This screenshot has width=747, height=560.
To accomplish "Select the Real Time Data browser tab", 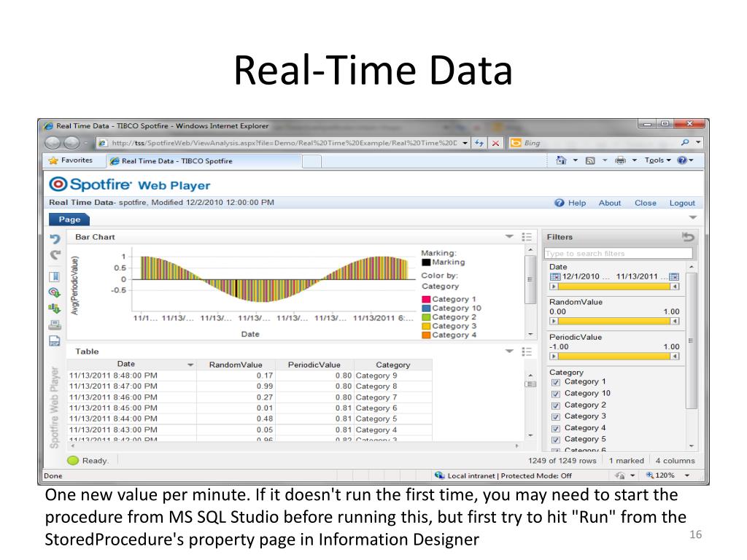I will [x=204, y=161].
